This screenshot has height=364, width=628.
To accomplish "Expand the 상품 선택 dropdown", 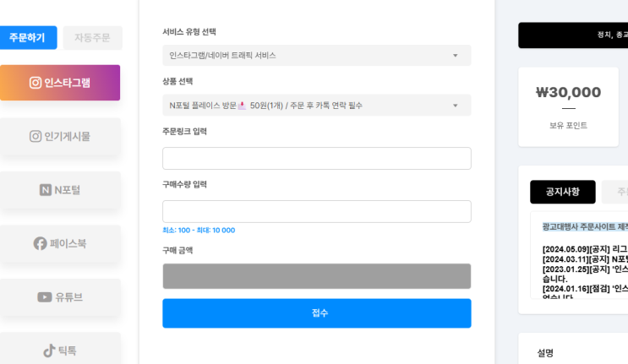I will coord(316,106).
